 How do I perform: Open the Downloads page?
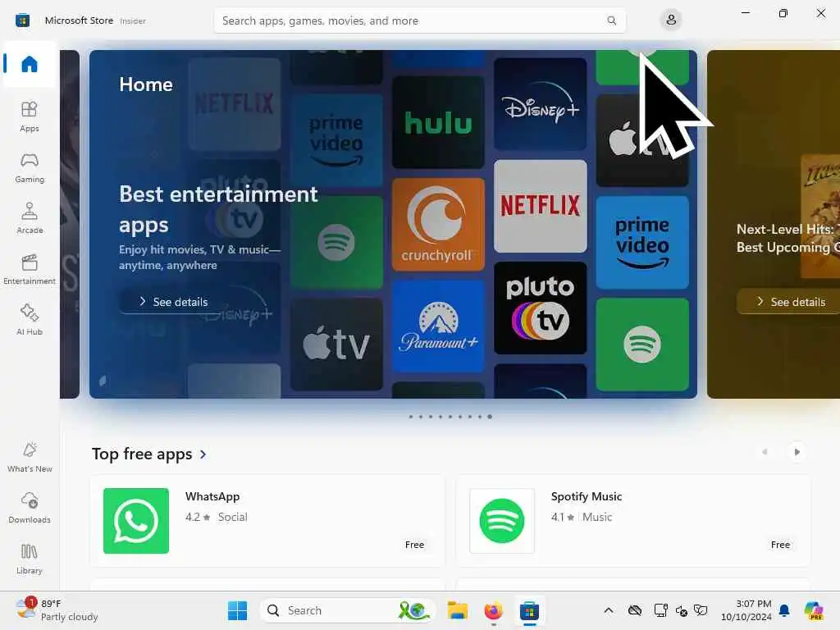pyautogui.click(x=30, y=509)
